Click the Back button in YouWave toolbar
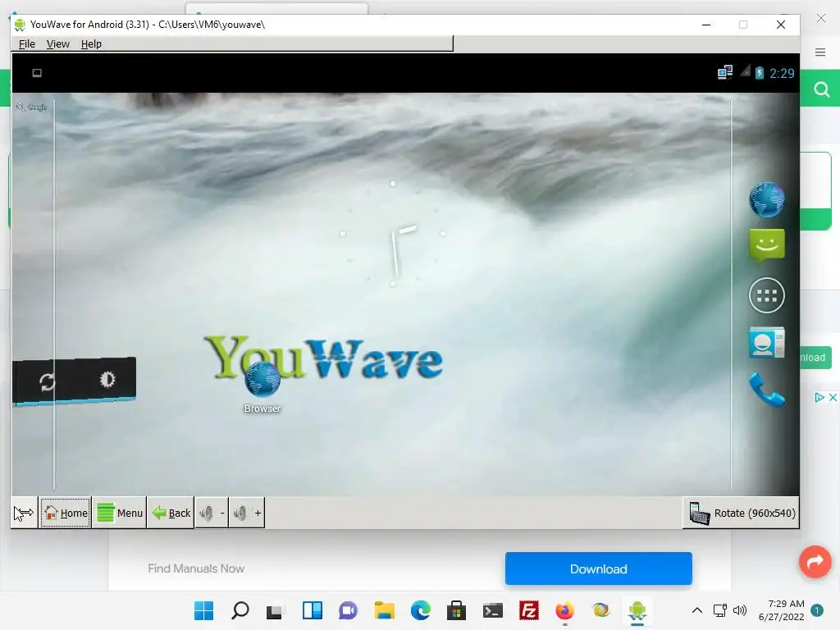The width and height of the screenshot is (840, 630). click(x=171, y=513)
